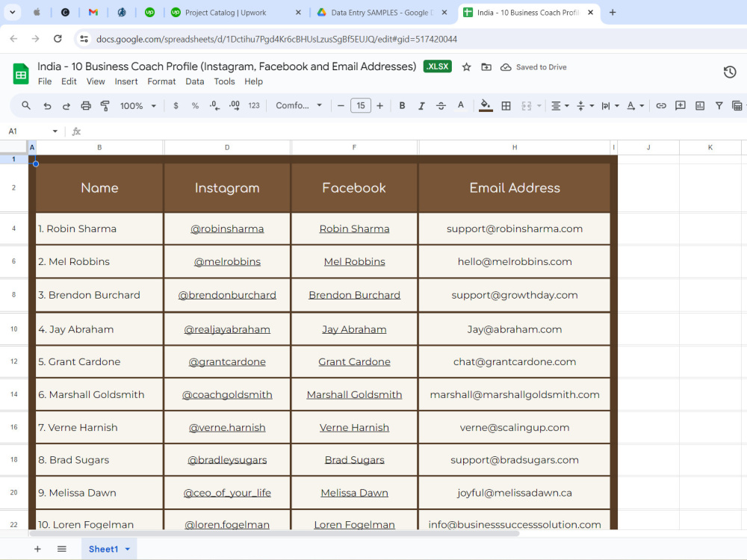Image resolution: width=747 pixels, height=560 pixels.
Task: Click the browser address bar URL
Action: (x=276, y=39)
